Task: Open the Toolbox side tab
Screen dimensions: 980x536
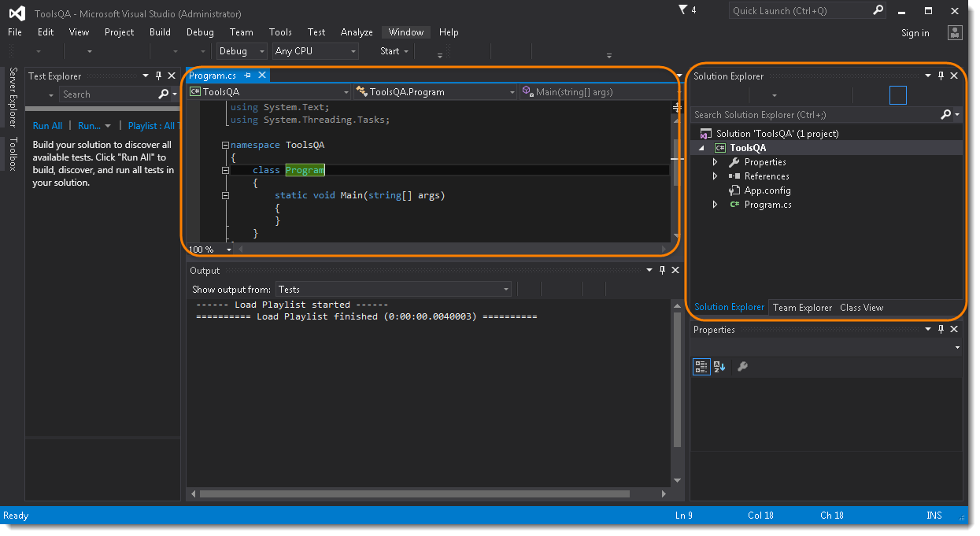Action: tap(13, 154)
